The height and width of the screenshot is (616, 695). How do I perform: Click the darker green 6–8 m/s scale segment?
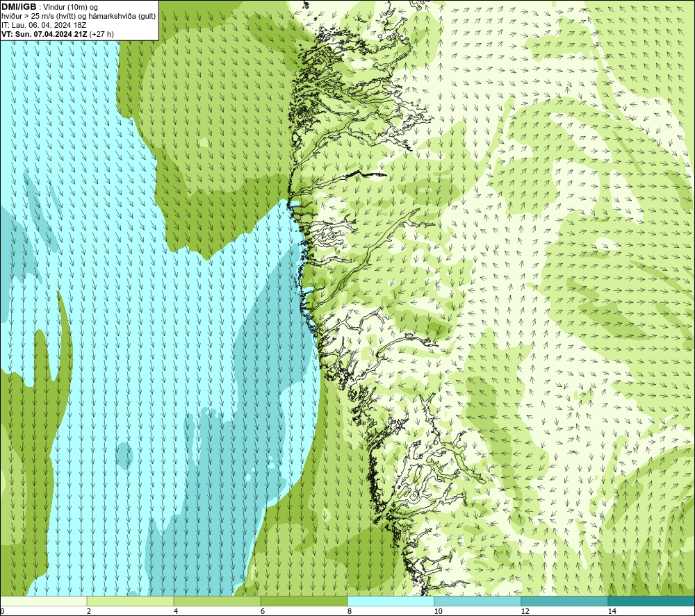point(304,601)
